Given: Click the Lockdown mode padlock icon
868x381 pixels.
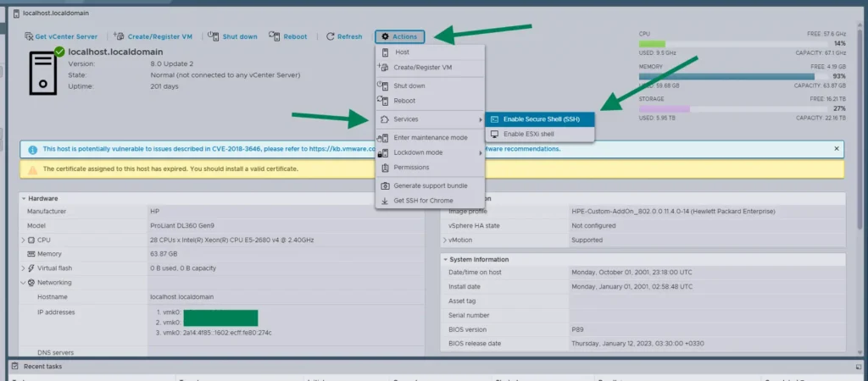Looking at the screenshot, I should pyautogui.click(x=383, y=152).
